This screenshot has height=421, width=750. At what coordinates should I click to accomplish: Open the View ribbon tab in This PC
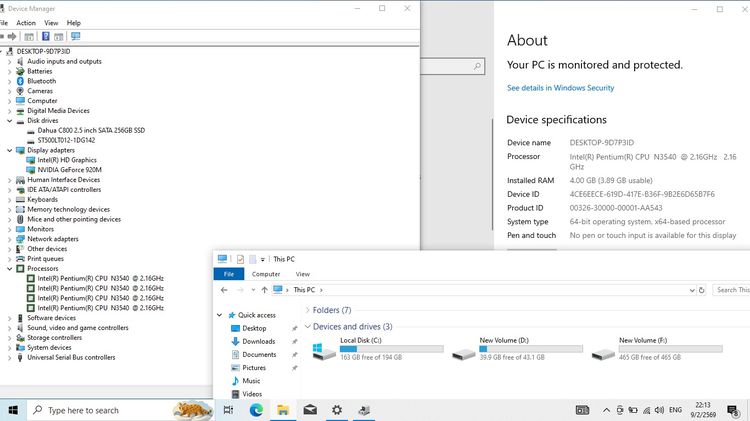(x=303, y=274)
